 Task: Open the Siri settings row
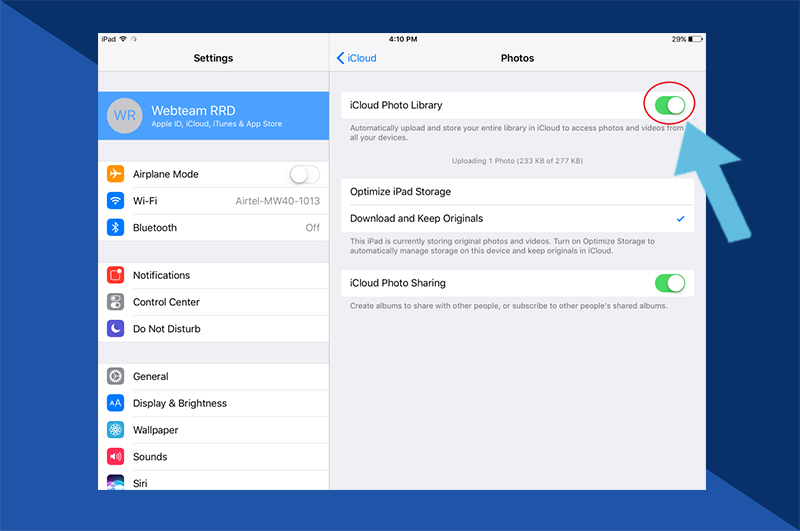(x=213, y=481)
